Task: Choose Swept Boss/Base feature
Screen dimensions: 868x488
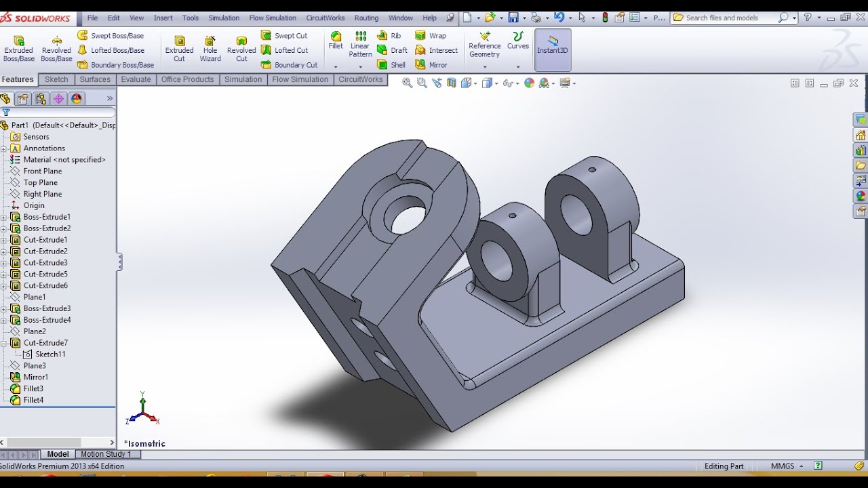Action: coord(111,35)
